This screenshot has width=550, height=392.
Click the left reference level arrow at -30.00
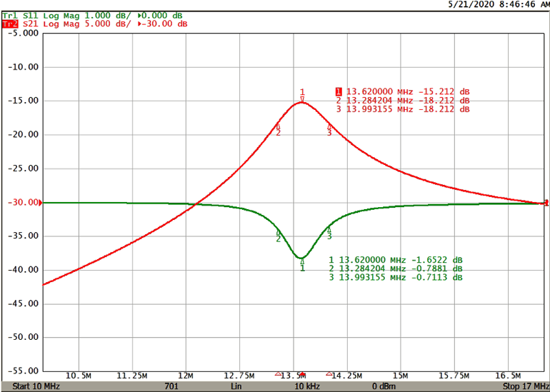click(x=40, y=203)
